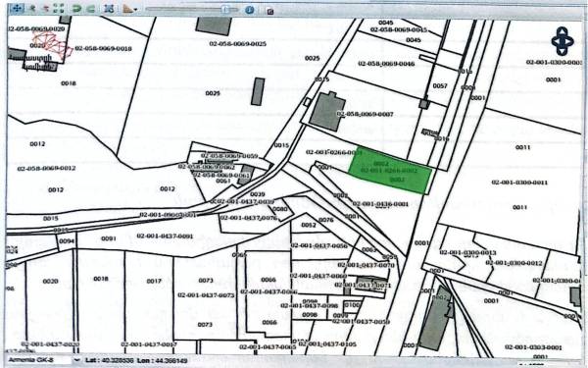The width and height of the screenshot is (588, 368).
Task: Click parcel label 02-001-0437-0098
Action: 309,305
